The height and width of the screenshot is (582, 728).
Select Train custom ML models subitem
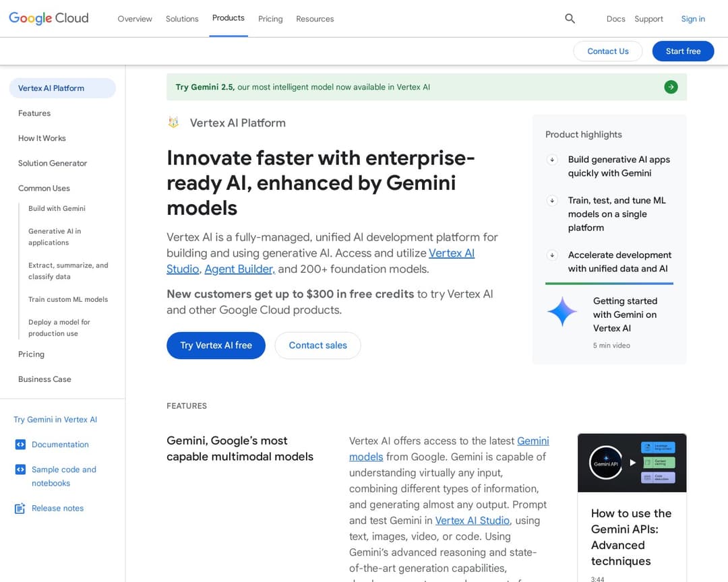tap(68, 299)
